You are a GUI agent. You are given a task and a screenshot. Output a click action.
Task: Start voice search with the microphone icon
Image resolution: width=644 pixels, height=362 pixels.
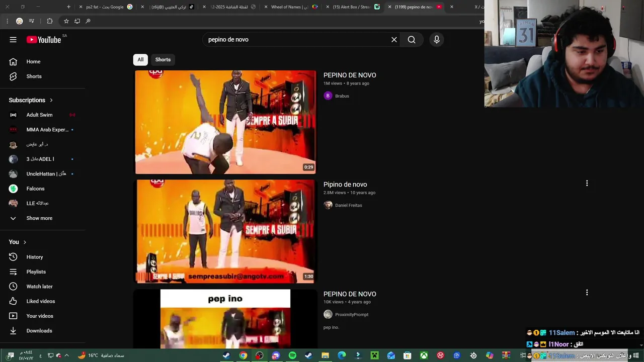pyautogui.click(x=437, y=40)
